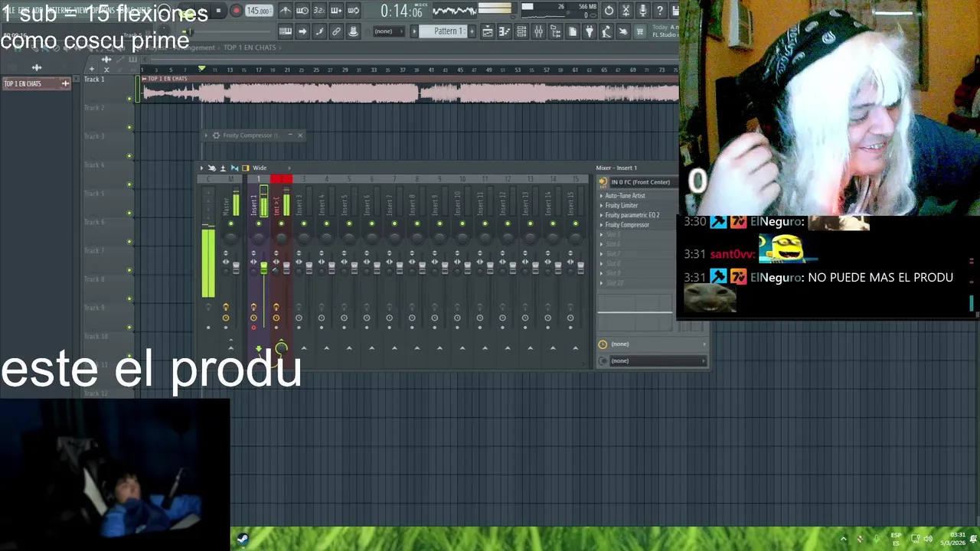The height and width of the screenshot is (551, 980).
Task: Select the Wide mixer layout option
Action: [260, 168]
